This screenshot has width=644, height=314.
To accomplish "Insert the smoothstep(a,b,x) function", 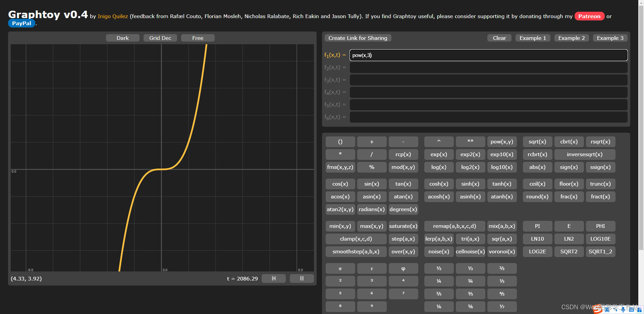I will (356, 252).
